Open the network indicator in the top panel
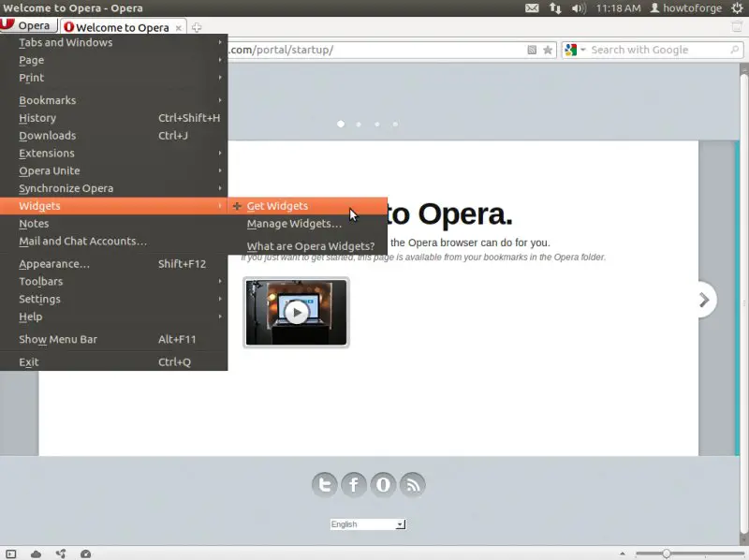This screenshot has height=560, width=749. tap(554, 8)
